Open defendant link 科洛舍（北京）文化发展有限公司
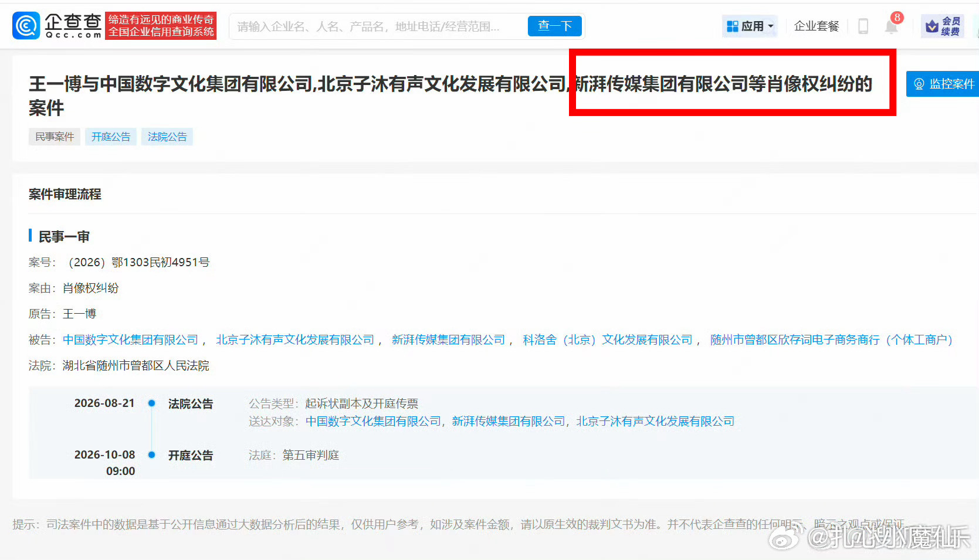This screenshot has height=560, width=979. [x=608, y=340]
